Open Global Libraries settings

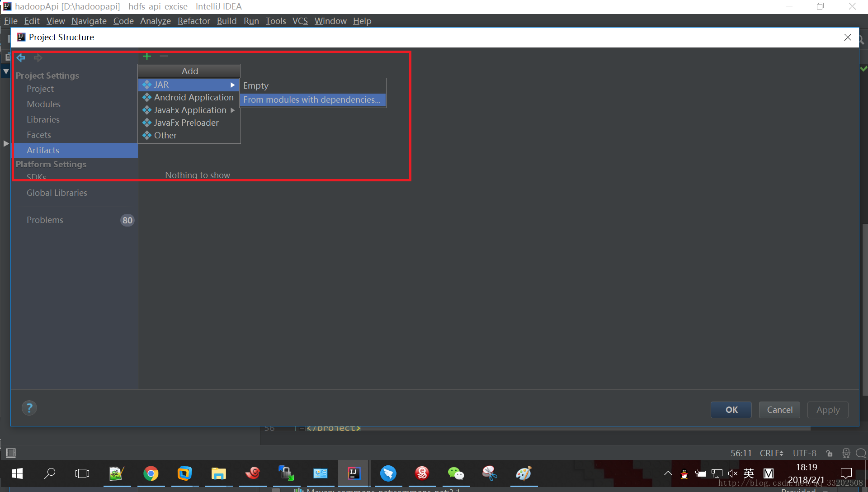pos(57,193)
